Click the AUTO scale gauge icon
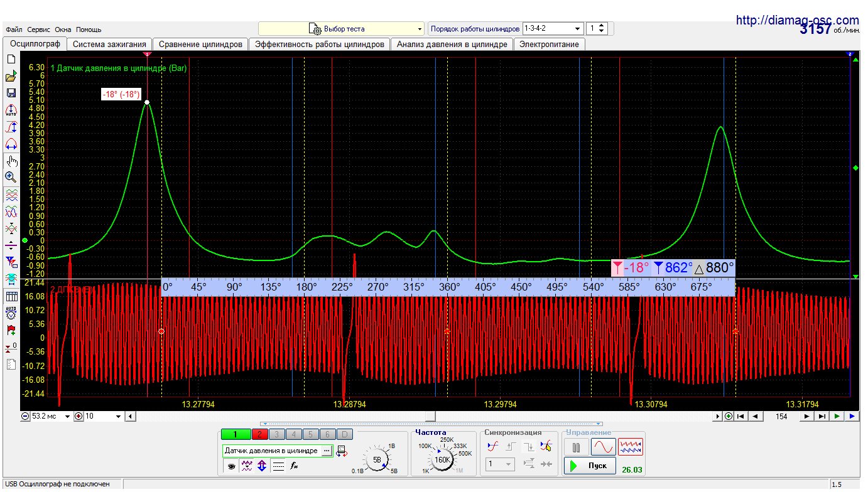Image resolution: width=868 pixels, height=492 pixels. [11, 110]
